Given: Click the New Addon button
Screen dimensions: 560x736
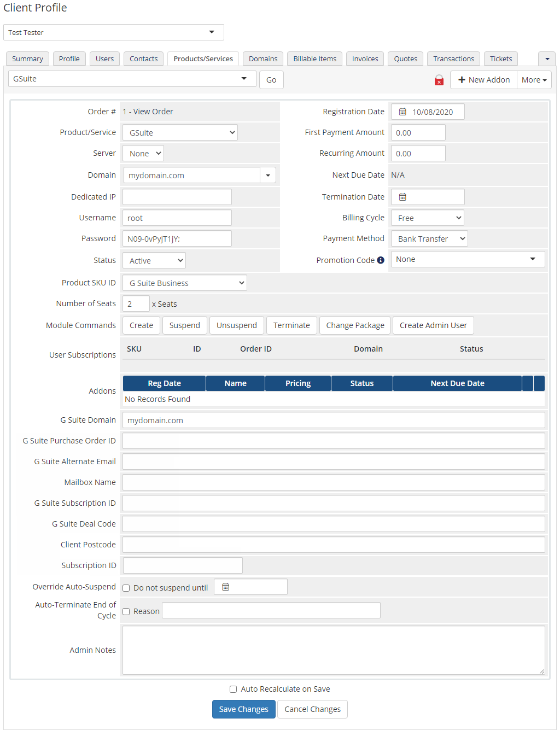Looking at the screenshot, I should point(484,80).
